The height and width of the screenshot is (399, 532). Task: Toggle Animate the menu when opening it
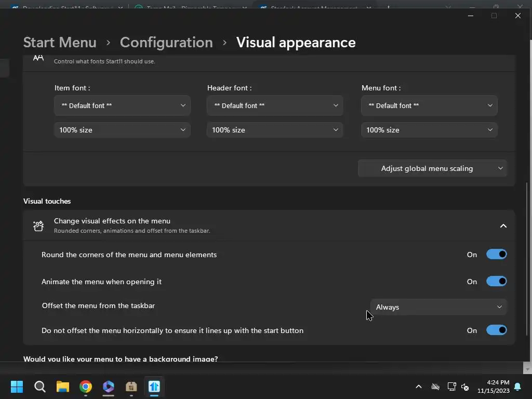point(496,281)
